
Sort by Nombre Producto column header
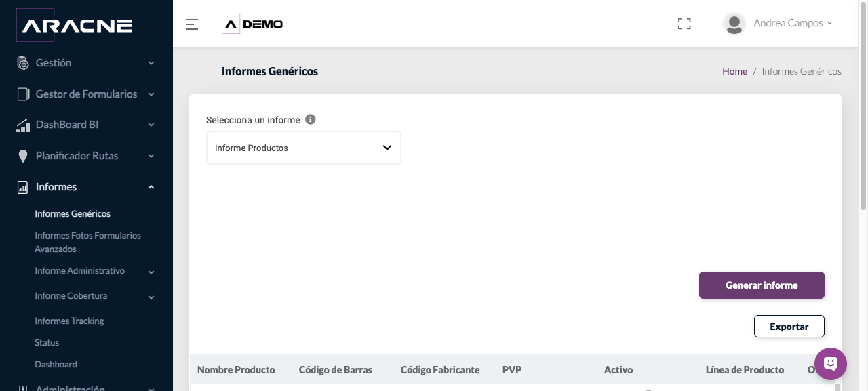[236, 370]
